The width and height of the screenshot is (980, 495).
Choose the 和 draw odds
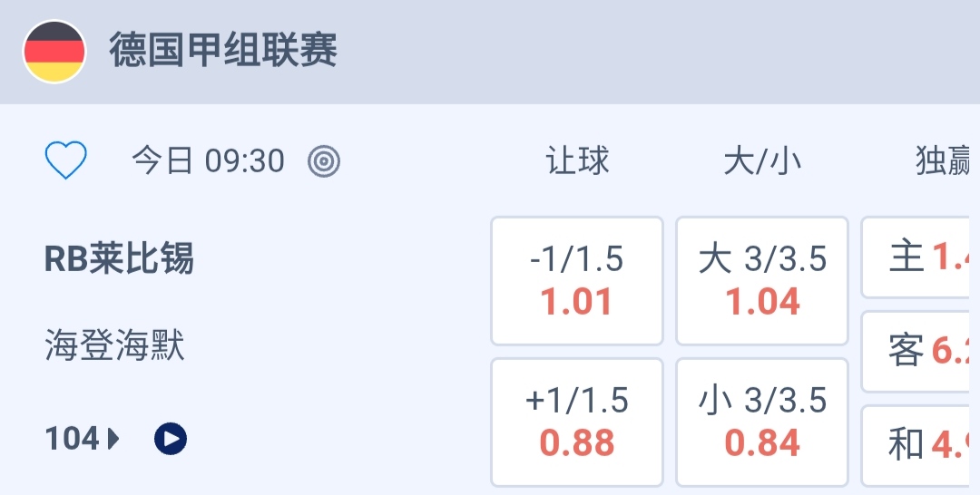click(x=920, y=444)
